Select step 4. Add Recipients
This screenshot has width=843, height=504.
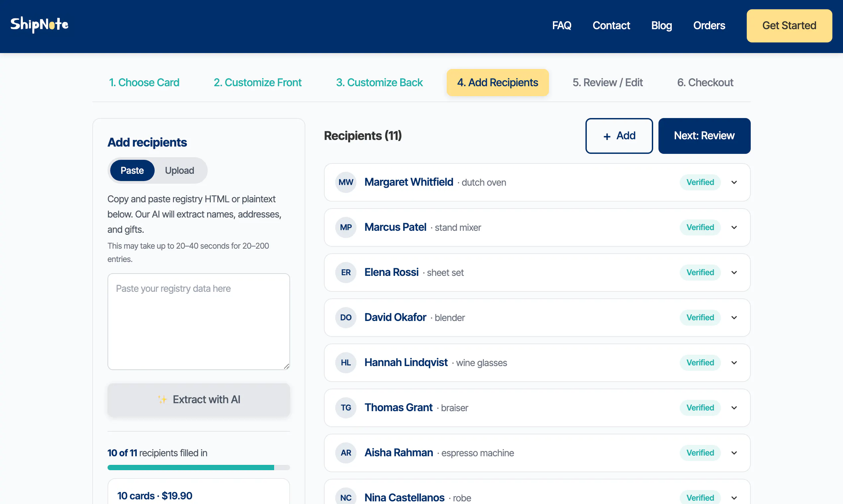click(498, 83)
